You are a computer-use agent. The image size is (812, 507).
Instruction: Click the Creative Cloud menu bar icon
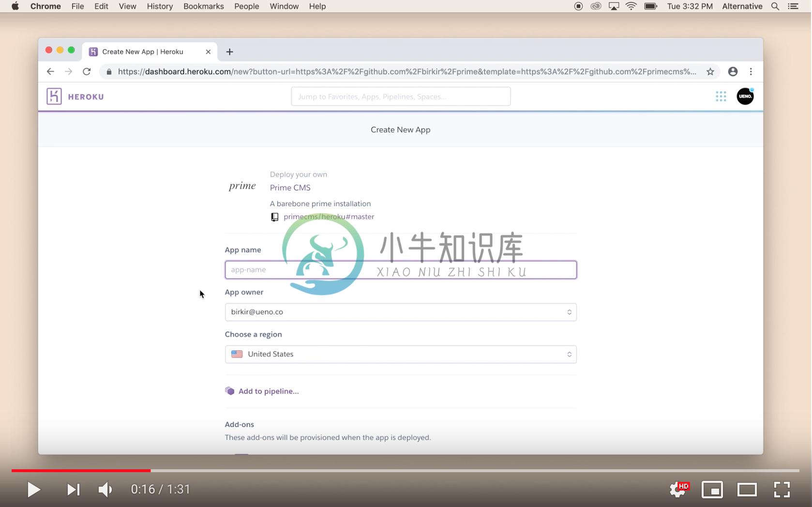pyautogui.click(x=596, y=6)
